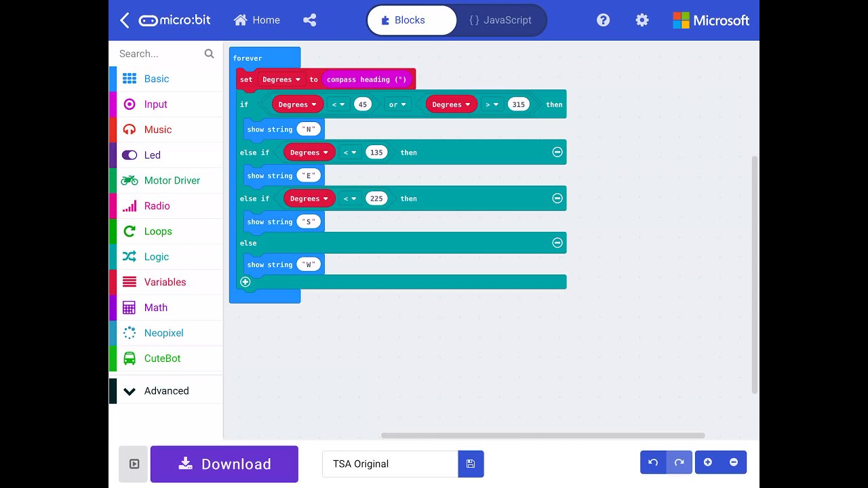Click the horizontal workspace scrollbar

click(542, 435)
